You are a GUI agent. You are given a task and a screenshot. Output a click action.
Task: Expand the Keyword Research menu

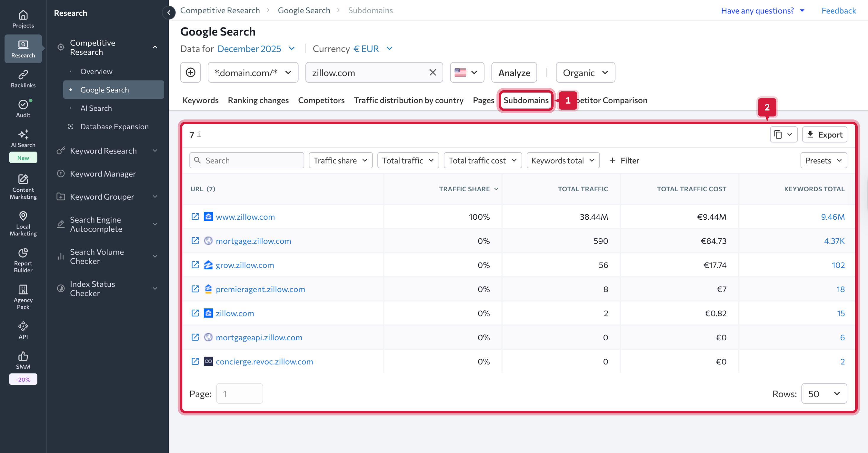click(x=155, y=151)
